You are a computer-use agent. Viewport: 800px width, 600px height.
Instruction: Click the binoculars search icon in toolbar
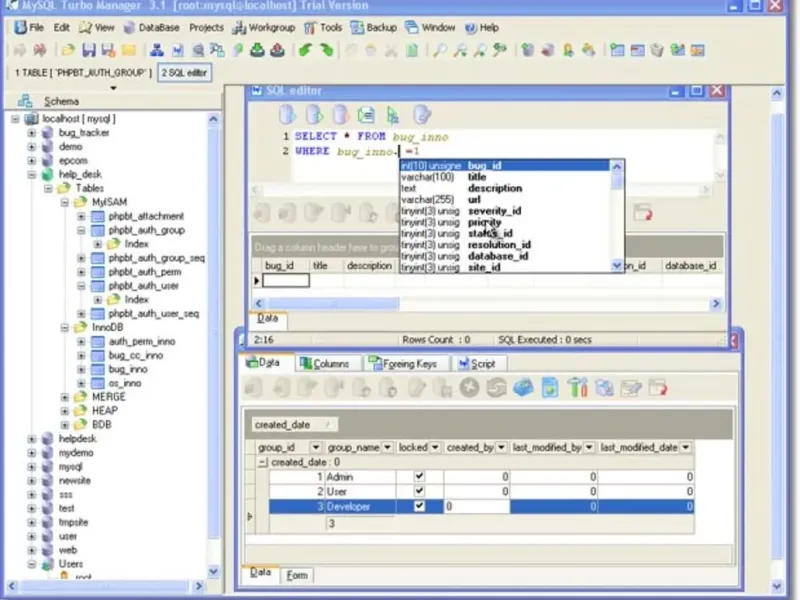pos(499,51)
